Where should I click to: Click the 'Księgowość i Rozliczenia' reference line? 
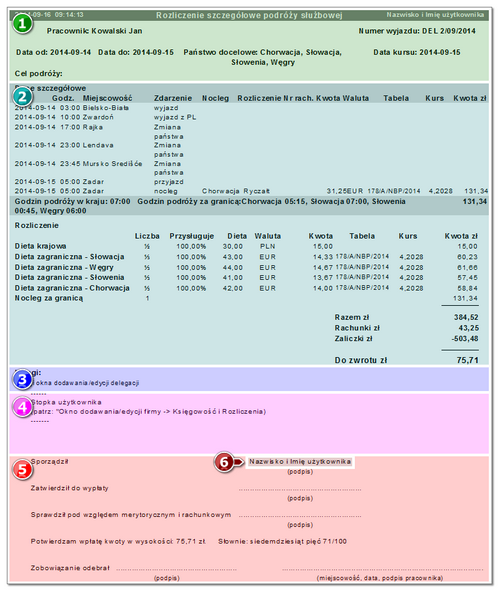(x=148, y=412)
